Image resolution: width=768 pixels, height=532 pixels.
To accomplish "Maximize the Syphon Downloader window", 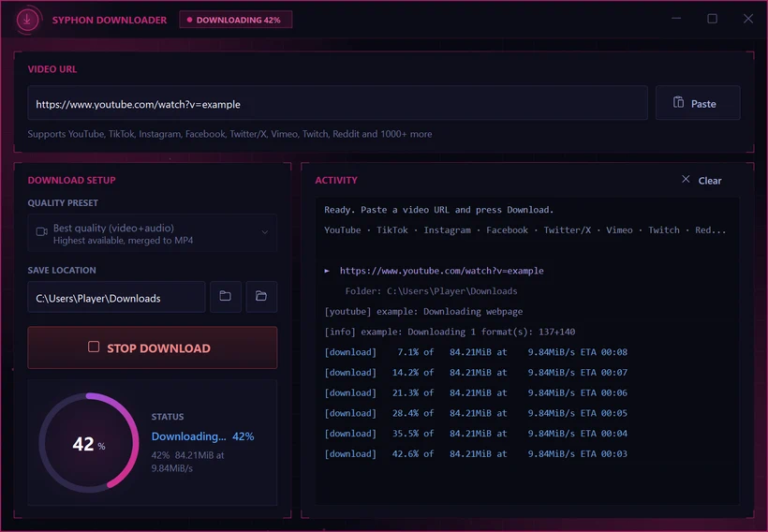I will click(712, 19).
